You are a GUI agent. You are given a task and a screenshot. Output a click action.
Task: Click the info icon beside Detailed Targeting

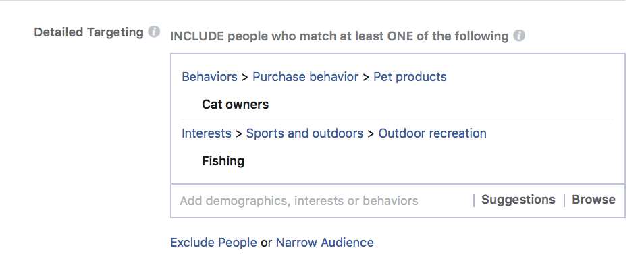pos(154,32)
